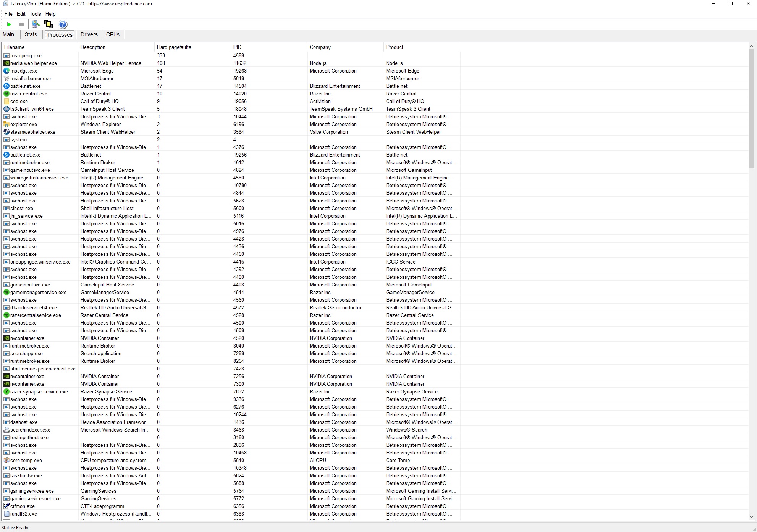
Task: Click the battle.net.exe icon with PID 14504
Action: pos(6,86)
